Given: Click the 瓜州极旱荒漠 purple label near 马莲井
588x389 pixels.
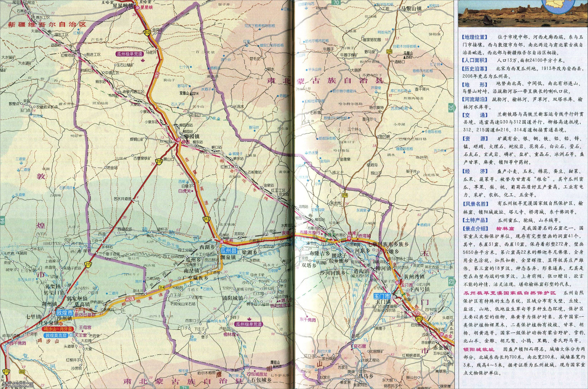Looking at the screenshot, I should click(129, 54).
